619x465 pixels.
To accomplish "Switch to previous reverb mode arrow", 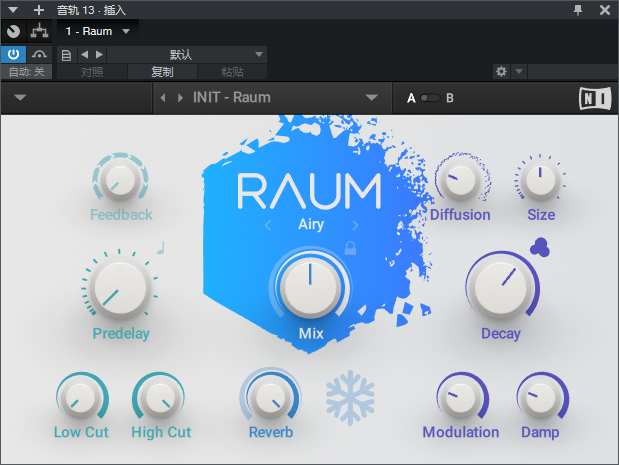I will point(268,225).
